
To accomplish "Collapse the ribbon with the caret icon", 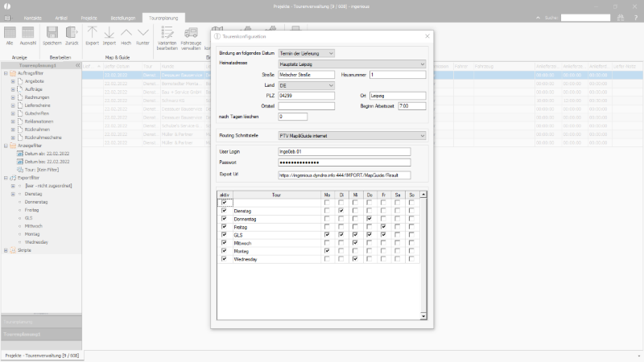I will pos(538,18).
